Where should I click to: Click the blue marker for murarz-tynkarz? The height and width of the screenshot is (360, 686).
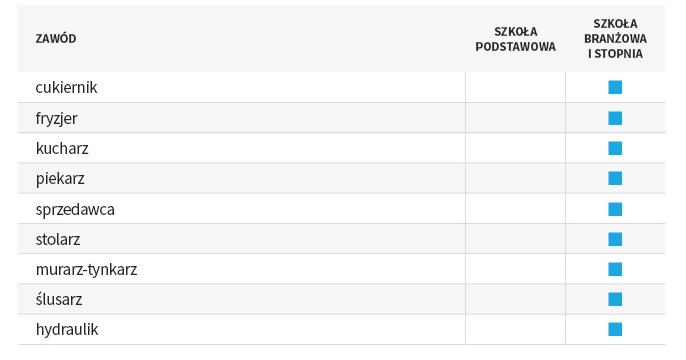point(615,269)
